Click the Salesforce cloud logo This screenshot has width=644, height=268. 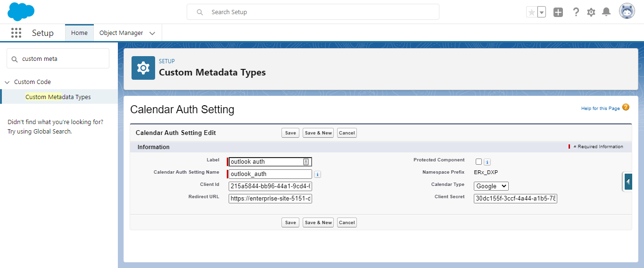[x=21, y=12]
